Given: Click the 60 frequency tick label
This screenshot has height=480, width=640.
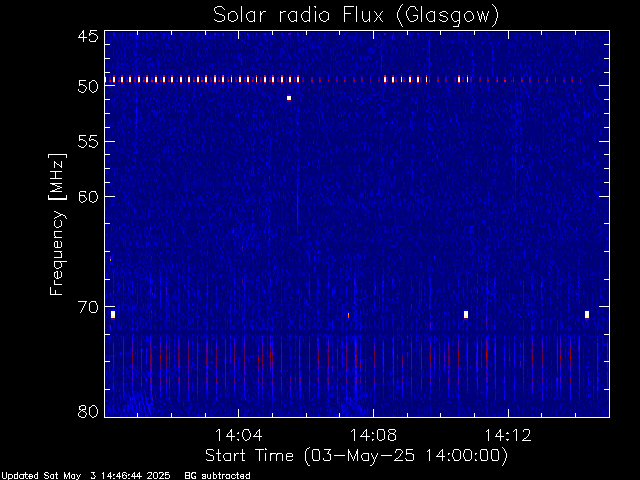Looking at the screenshot, I should (x=88, y=197).
